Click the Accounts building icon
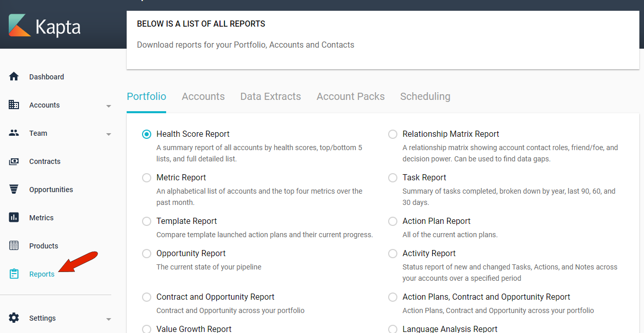The width and height of the screenshot is (644, 333). (x=14, y=105)
